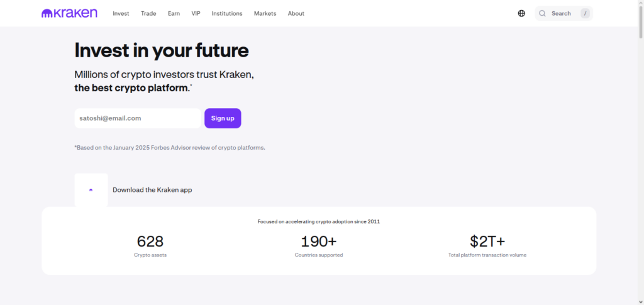Click the Download the Kraken app link
The width and height of the screenshot is (644, 305).
(152, 189)
